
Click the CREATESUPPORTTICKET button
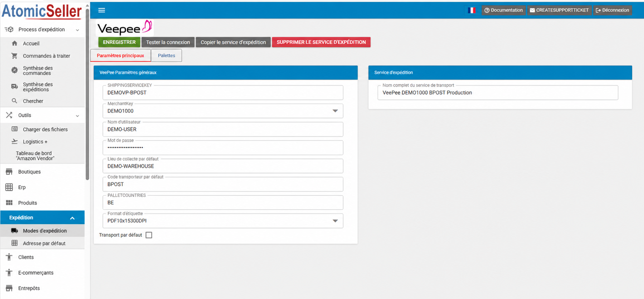(x=559, y=10)
